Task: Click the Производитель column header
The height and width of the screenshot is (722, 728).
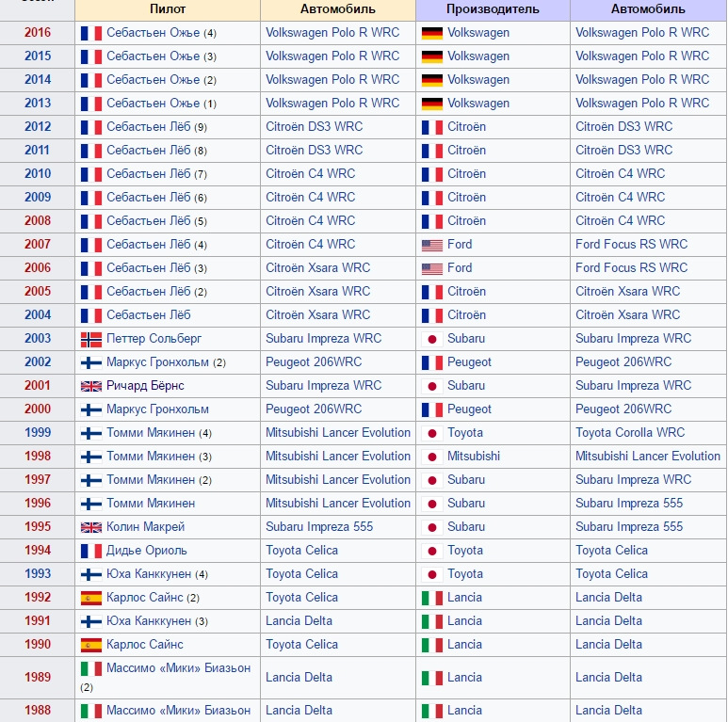Action: point(493,8)
